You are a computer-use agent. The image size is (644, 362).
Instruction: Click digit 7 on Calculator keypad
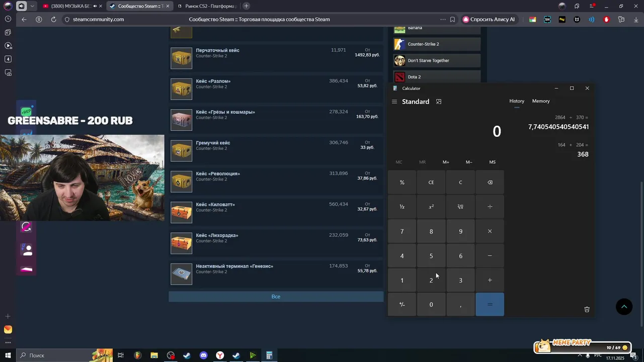402,231
